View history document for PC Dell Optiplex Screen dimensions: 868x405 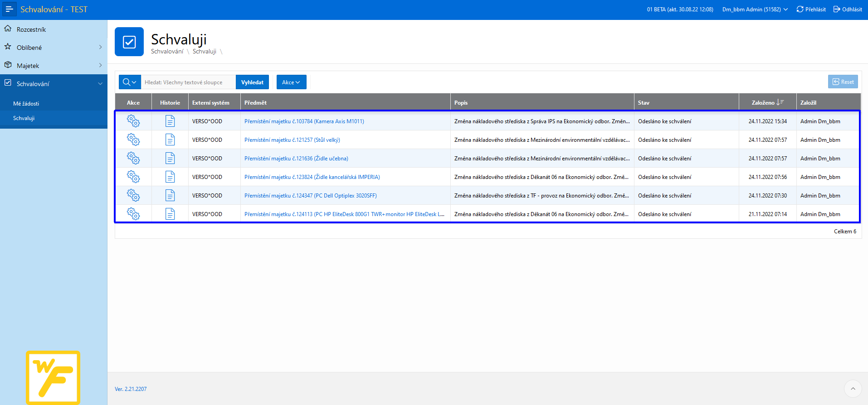(x=170, y=195)
